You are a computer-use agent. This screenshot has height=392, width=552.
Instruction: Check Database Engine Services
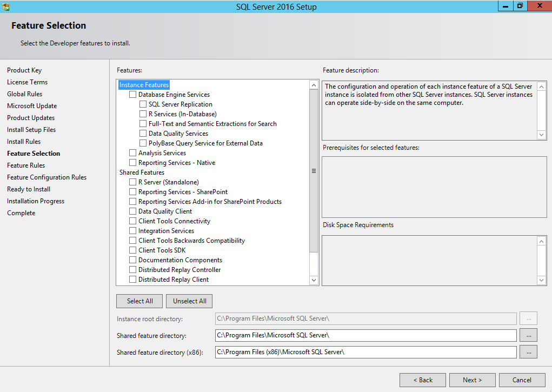[132, 95]
